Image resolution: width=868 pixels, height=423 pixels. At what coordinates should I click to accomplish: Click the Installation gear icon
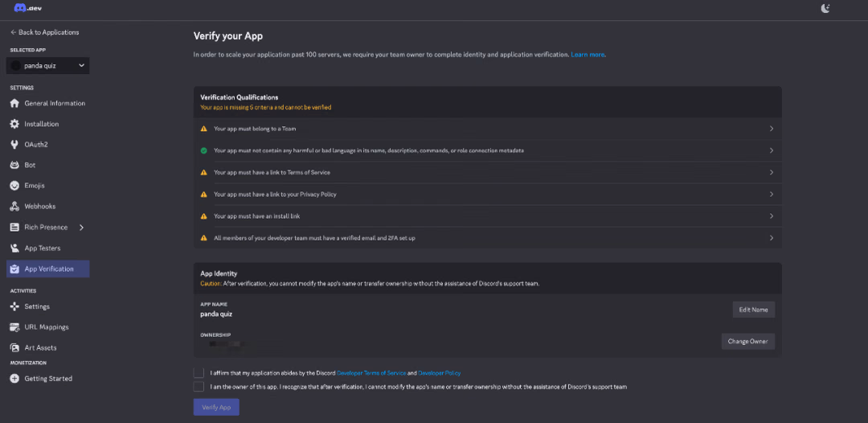15,124
